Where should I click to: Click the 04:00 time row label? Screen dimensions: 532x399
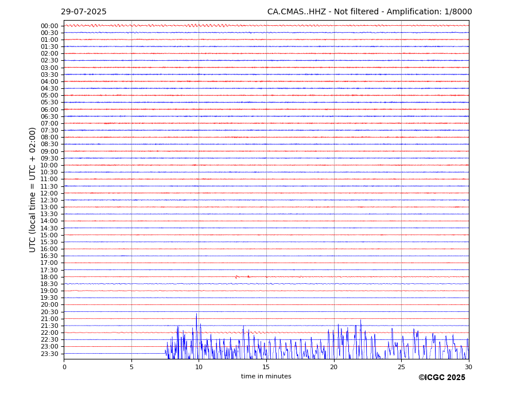(x=49, y=82)
